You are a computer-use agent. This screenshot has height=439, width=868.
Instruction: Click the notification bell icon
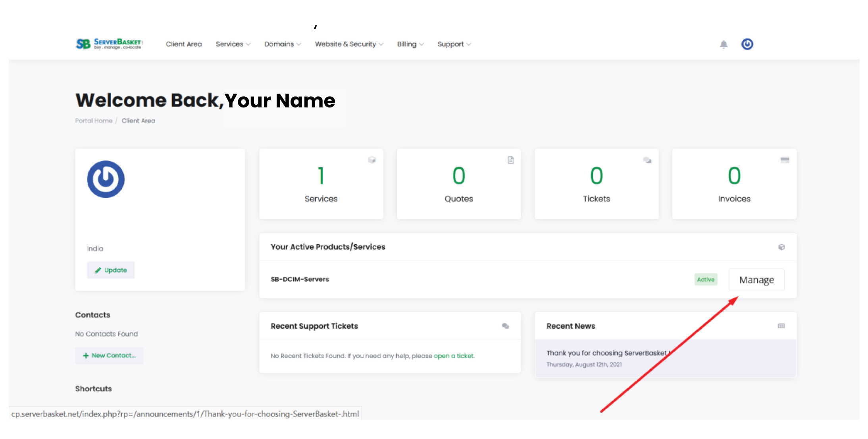[x=724, y=44]
